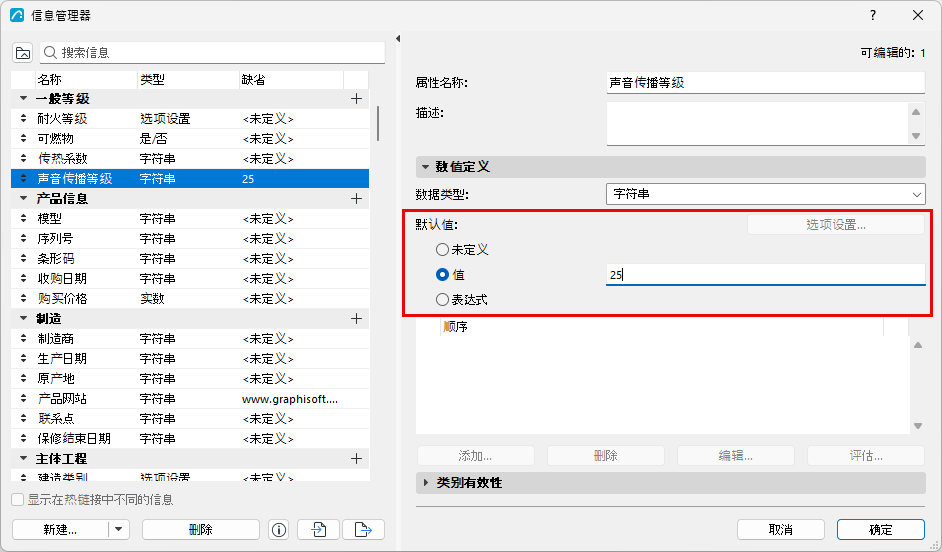Select the 保修结束日期 property row
This screenshot has height=552, width=942.
coord(190,438)
